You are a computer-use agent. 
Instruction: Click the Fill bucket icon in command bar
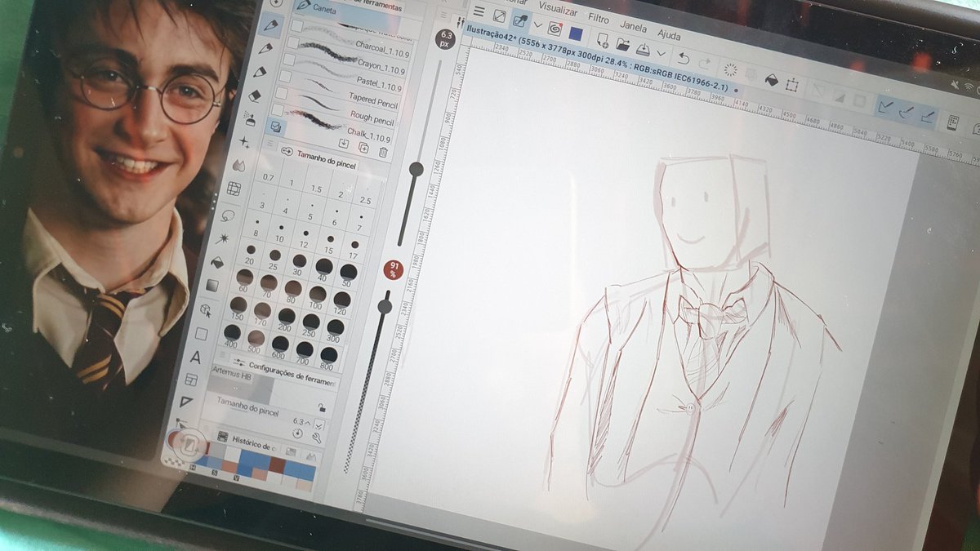point(771,79)
